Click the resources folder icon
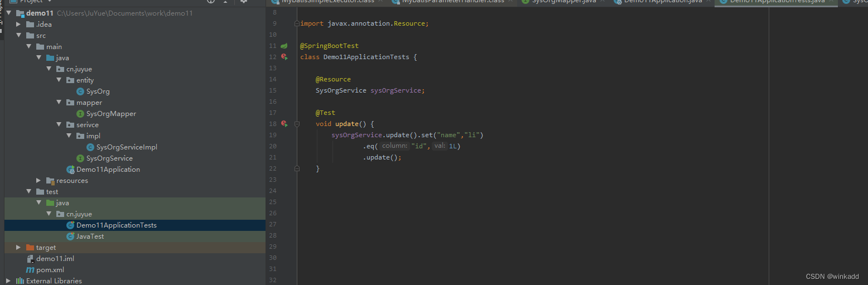 [x=50, y=181]
